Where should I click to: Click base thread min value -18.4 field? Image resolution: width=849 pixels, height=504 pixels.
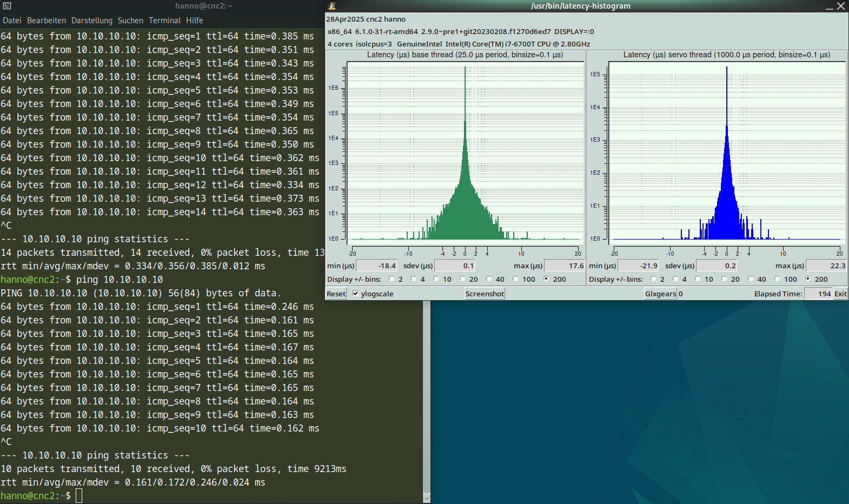[377, 266]
